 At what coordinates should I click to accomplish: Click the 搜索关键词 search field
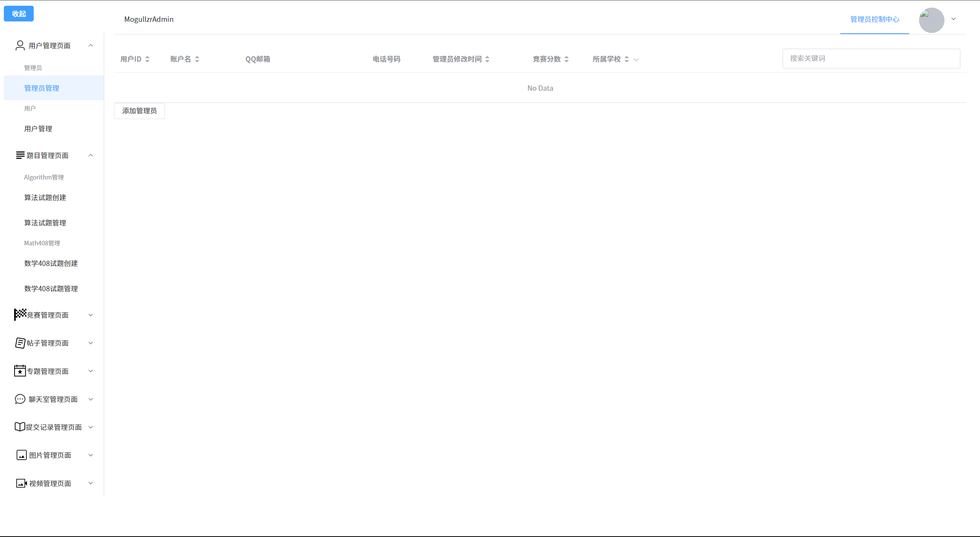click(871, 59)
